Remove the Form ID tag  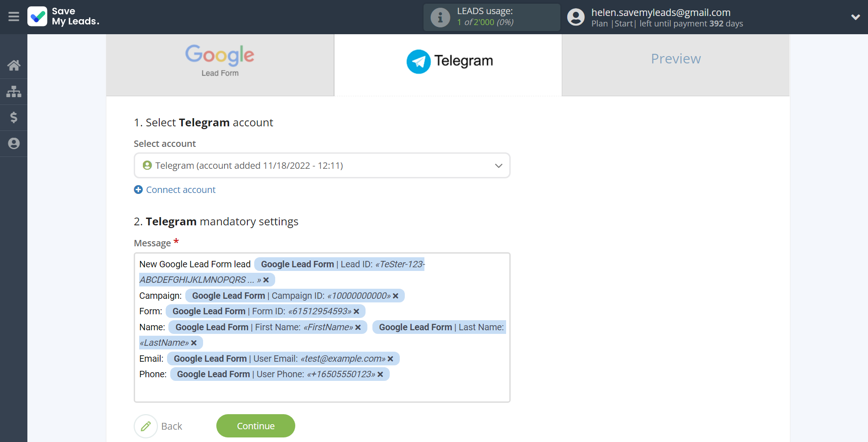(x=356, y=312)
